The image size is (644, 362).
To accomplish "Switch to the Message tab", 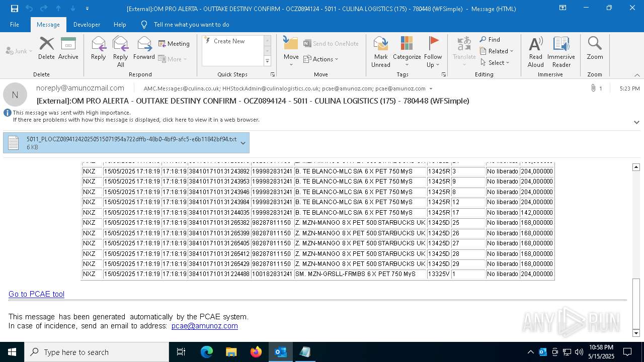I will point(48,24).
